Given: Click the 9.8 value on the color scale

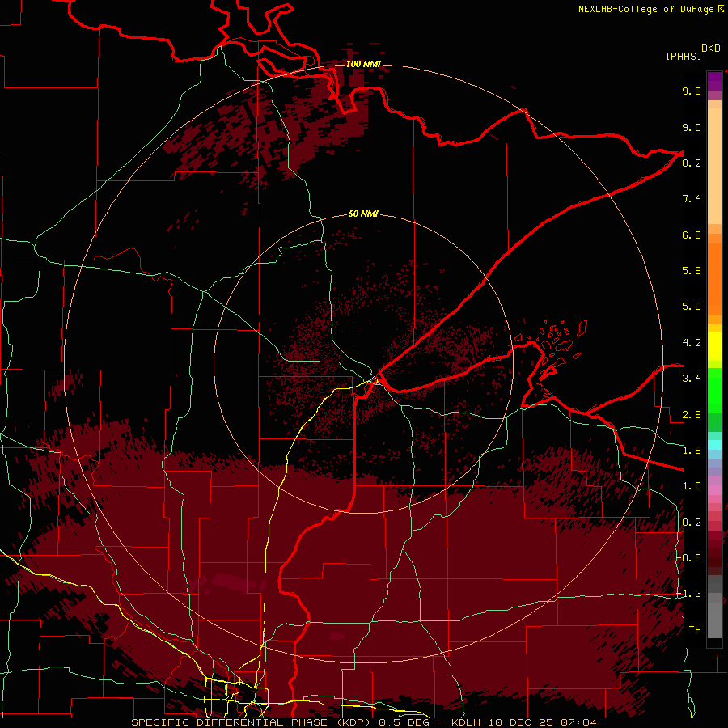Looking at the screenshot, I should [692, 91].
